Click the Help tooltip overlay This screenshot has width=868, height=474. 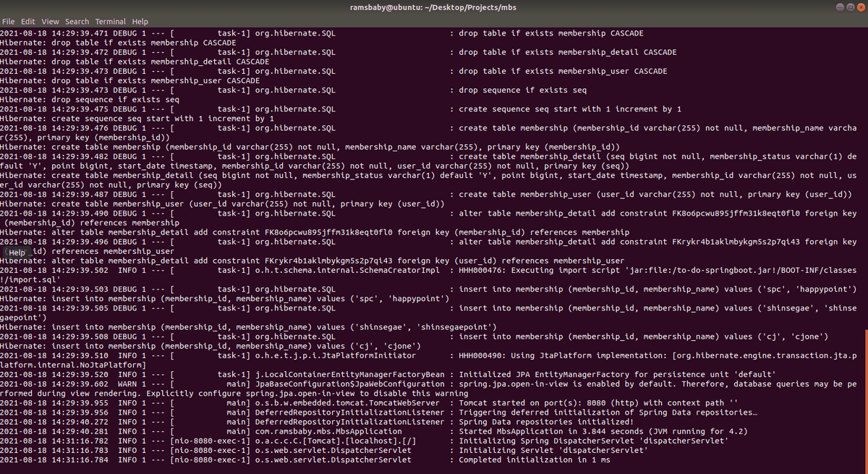coord(16,251)
